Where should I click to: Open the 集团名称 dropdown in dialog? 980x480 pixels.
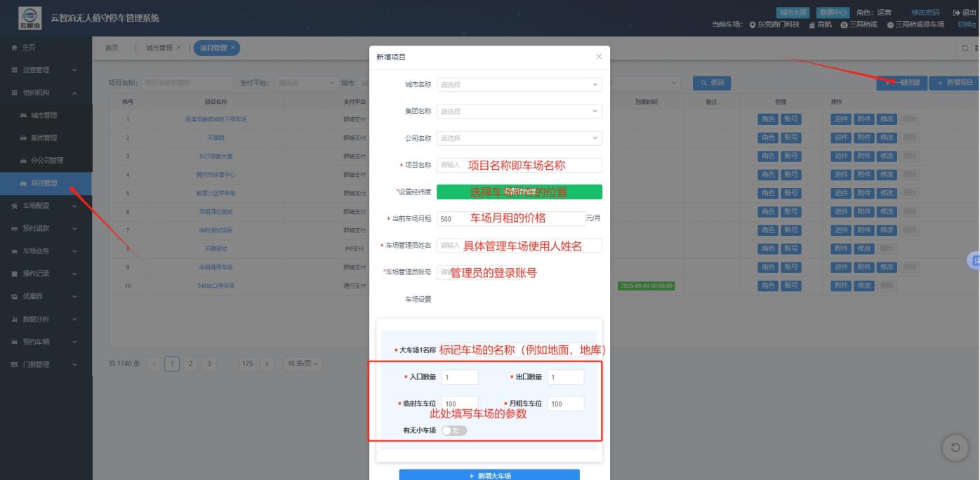(x=519, y=112)
